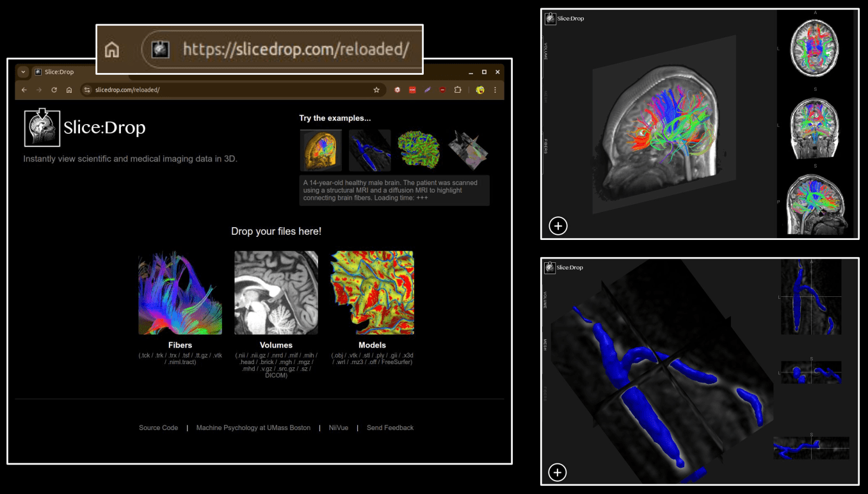Open dimmed FIBERS tab in blue vessel viewer
The width and height of the screenshot is (868, 494).
tap(546, 392)
